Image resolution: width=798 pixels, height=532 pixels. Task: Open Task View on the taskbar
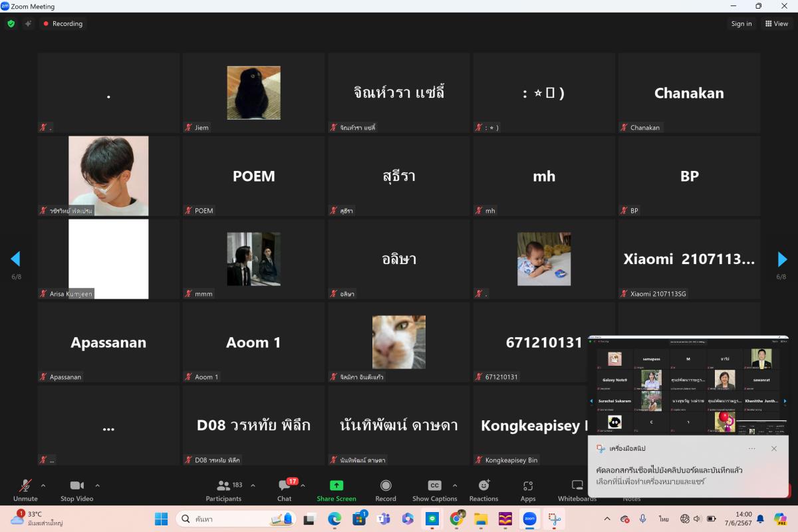(x=309, y=519)
